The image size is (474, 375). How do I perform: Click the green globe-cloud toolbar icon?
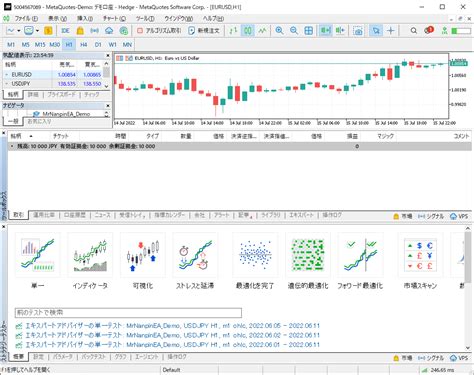(x=124, y=31)
